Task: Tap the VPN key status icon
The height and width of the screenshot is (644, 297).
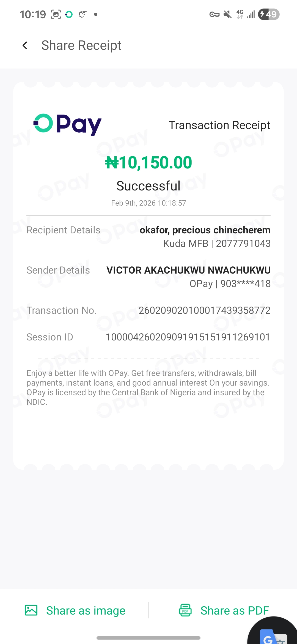Action: tap(214, 14)
